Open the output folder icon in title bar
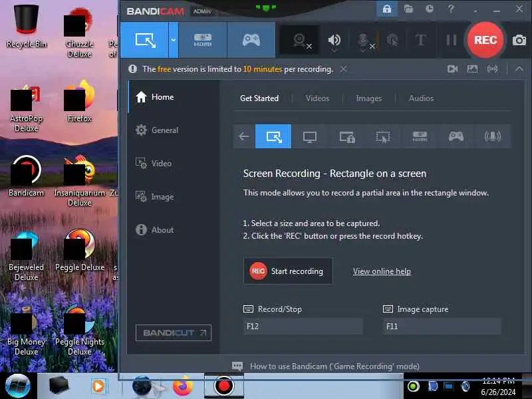Screen dimensions: 532x399 (x=408, y=9)
